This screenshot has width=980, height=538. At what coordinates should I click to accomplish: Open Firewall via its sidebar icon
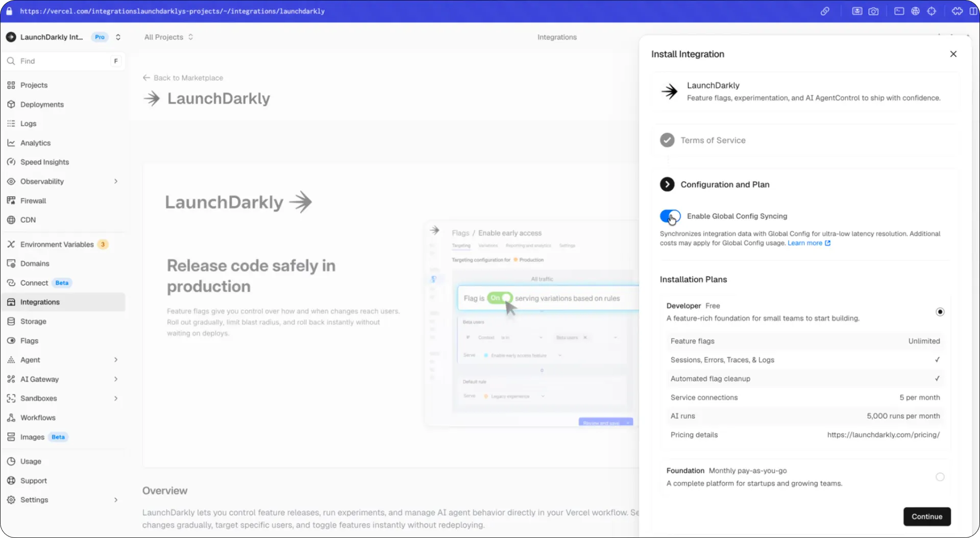pyautogui.click(x=11, y=201)
